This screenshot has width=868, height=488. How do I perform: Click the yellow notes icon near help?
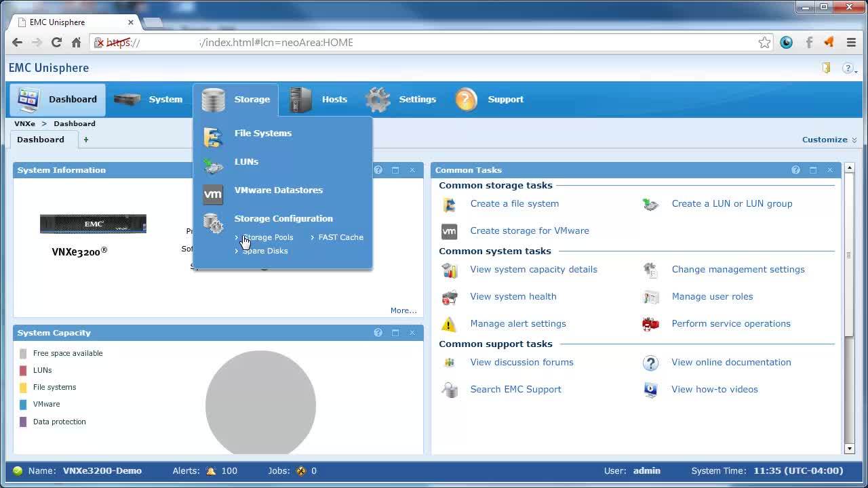point(826,68)
